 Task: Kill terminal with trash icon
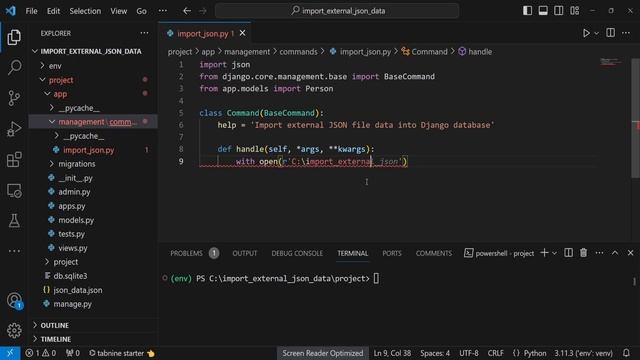584,253
